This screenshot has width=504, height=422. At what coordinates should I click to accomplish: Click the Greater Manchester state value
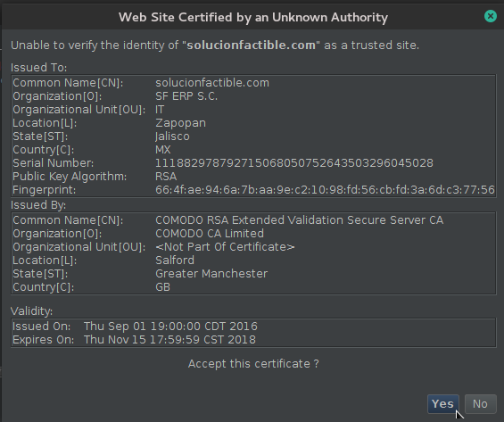coord(211,274)
